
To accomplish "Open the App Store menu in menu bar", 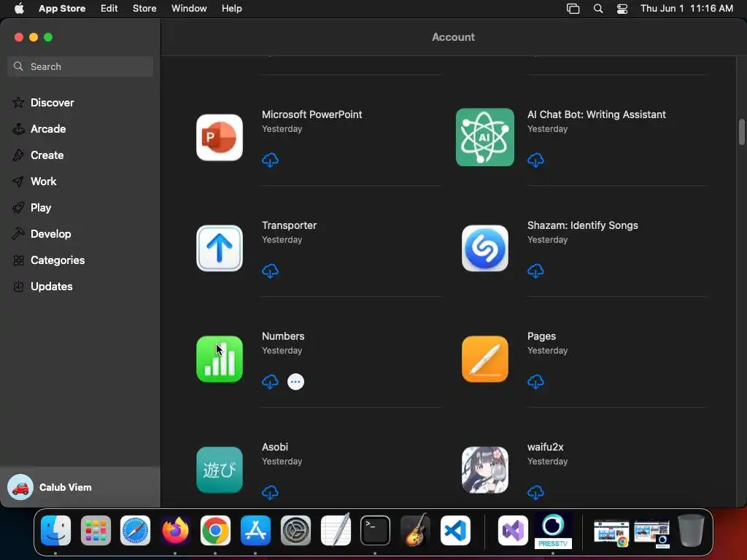I will tap(62, 9).
